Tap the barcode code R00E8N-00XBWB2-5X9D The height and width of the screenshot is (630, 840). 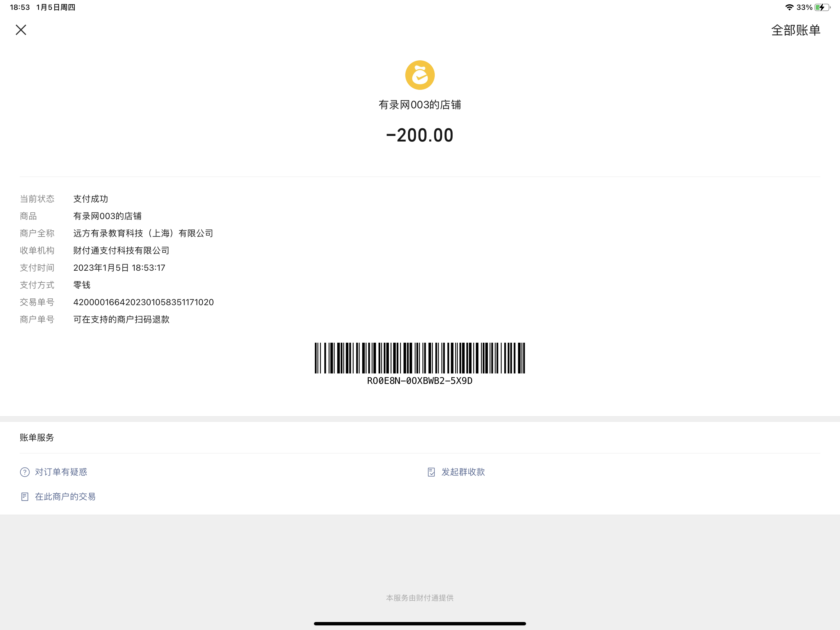tap(420, 381)
